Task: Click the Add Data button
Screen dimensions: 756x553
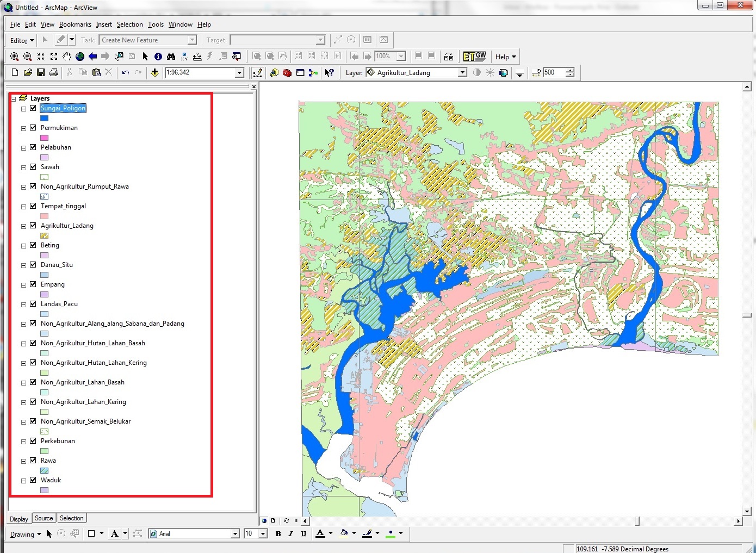Action: pyautogui.click(x=154, y=73)
